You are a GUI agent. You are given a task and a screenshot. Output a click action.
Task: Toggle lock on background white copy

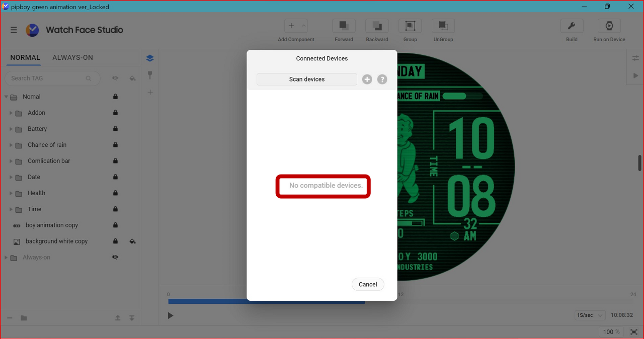115,241
